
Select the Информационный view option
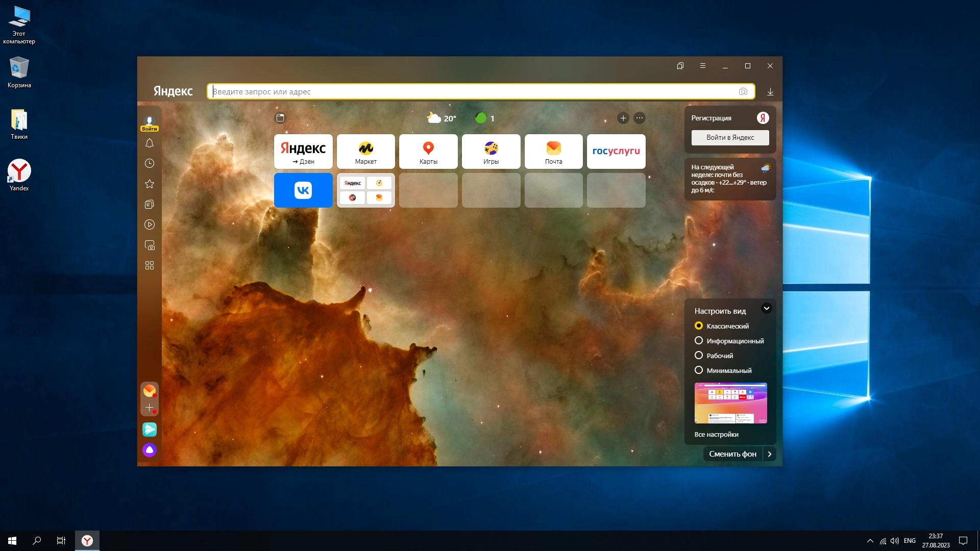coord(699,341)
